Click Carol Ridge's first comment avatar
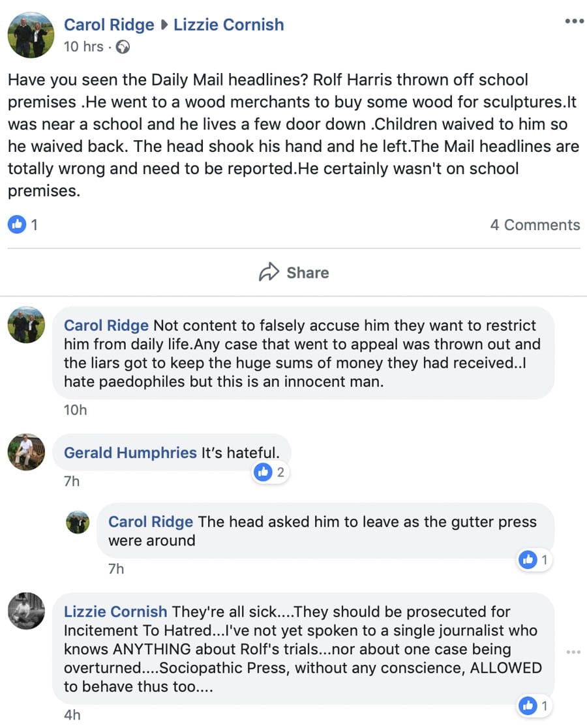This screenshot has width=587, height=728. click(x=26, y=324)
